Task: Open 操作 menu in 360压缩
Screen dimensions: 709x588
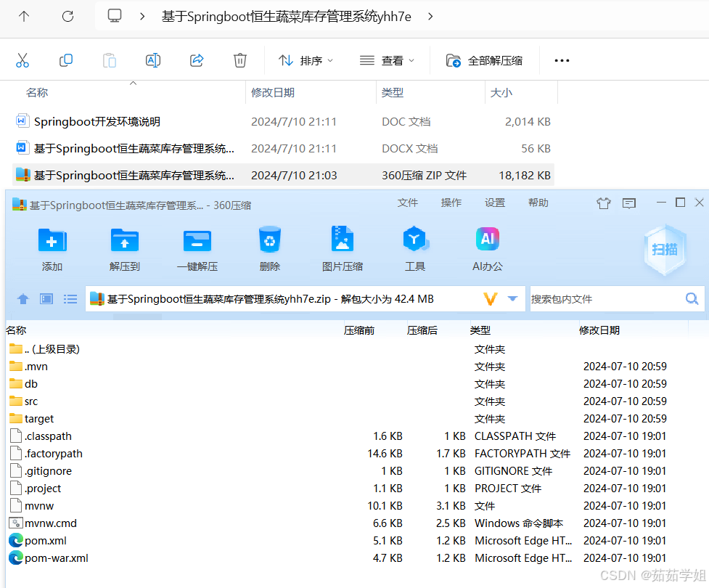Action: [x=451, y=203]
